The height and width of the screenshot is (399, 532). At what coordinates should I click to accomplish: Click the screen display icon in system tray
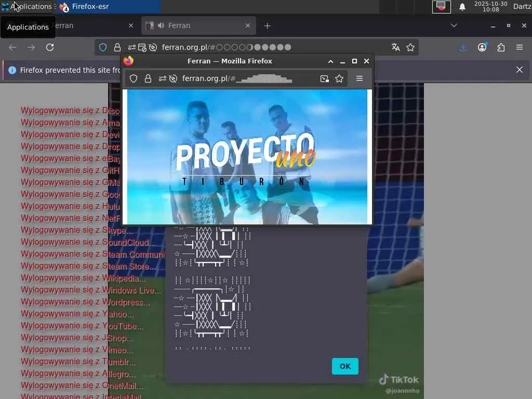(x=441, y=6)
